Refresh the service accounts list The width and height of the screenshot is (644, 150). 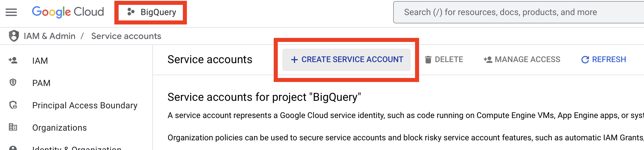pyautogui.click(x=604, y=59)
